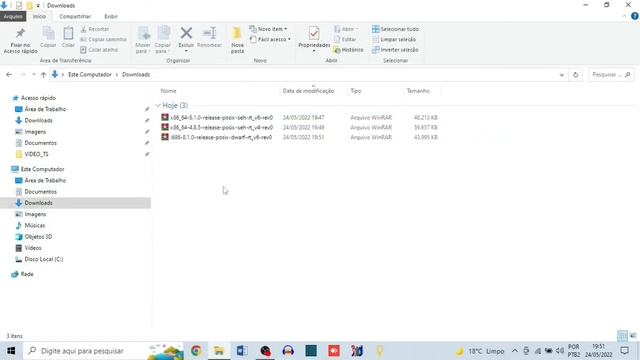640x360 pixels.
Task: Expand address bar history dropdown
Action: tap(562, 75)
